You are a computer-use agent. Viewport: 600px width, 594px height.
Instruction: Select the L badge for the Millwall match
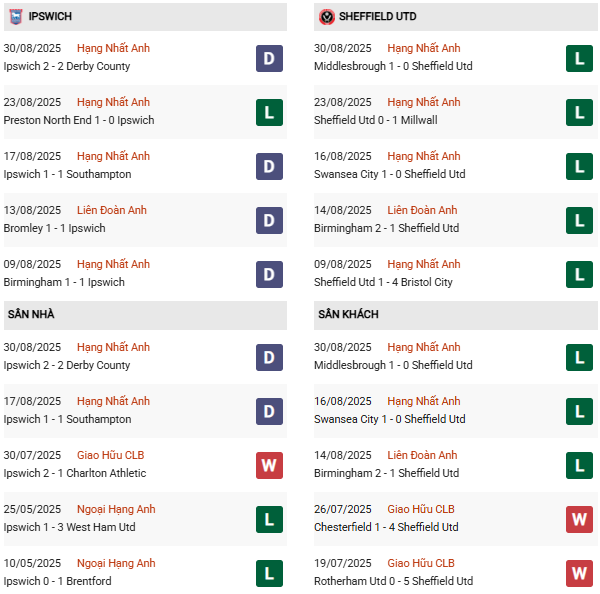click(579, 112)
